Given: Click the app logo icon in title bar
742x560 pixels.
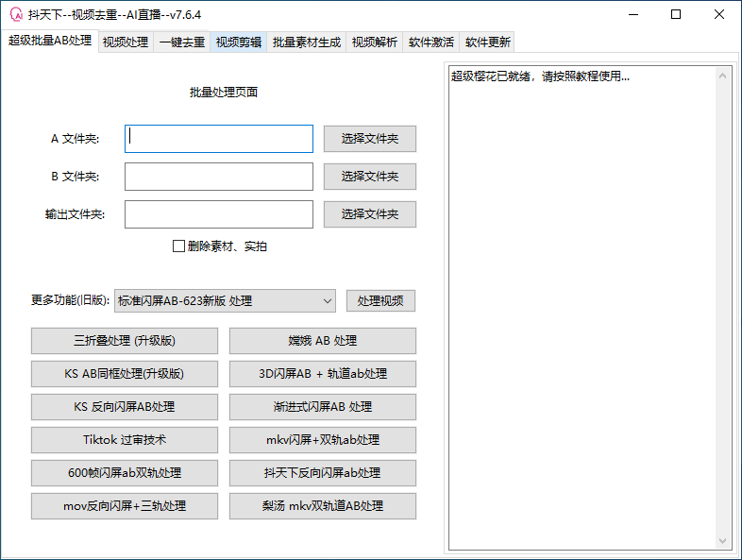Looking at the screenshot, I should click(x=16, y=15).
